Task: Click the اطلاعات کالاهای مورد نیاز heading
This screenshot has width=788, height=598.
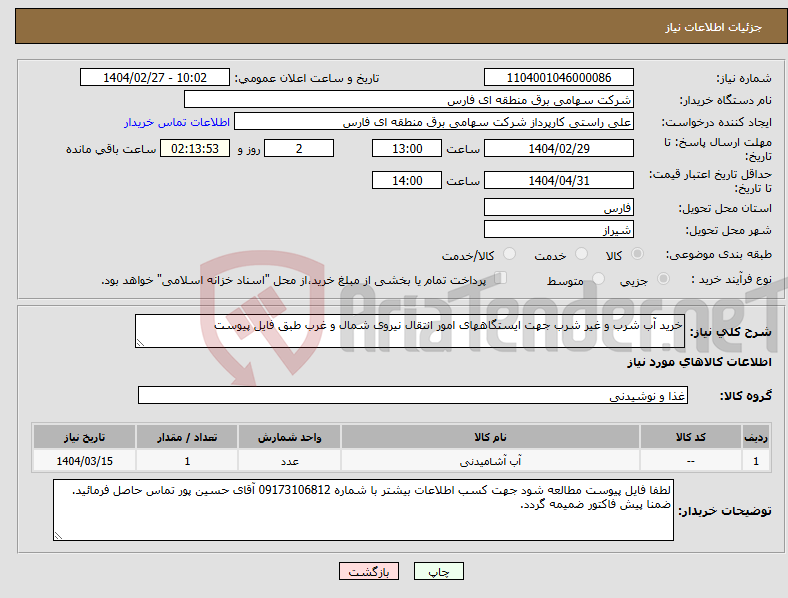Action: 699,362
